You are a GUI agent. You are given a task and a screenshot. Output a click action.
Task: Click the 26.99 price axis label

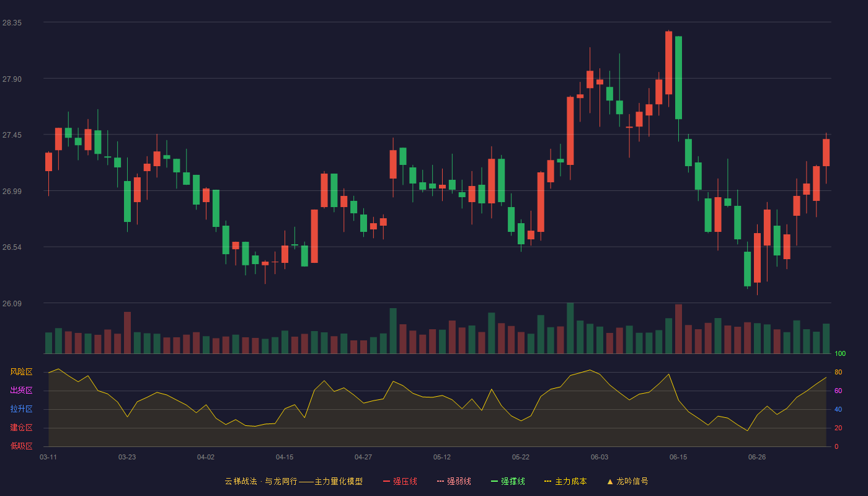click(x=12, y=191)
